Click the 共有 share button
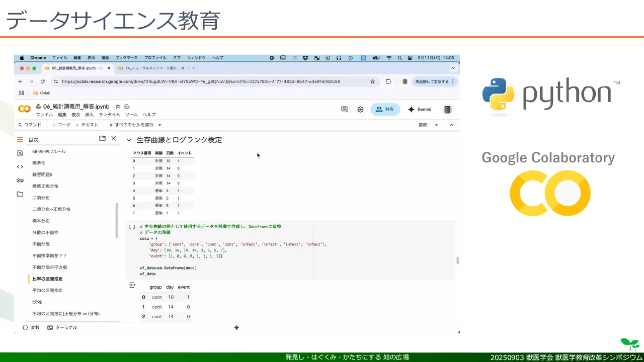Viewport: 644px width, 362px height. (385, 109)
